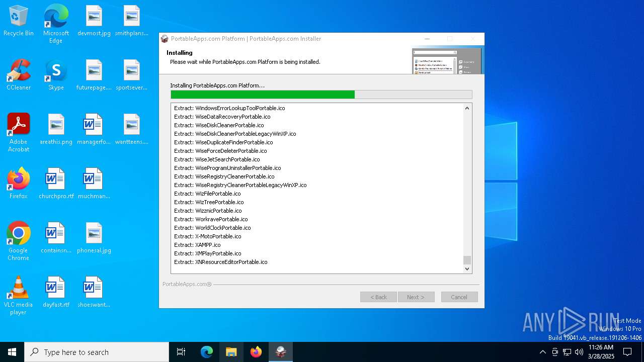644x362 pixels.
Task: Click the disabled Next button
Action: pyautogui.click(x=417, y=297)
